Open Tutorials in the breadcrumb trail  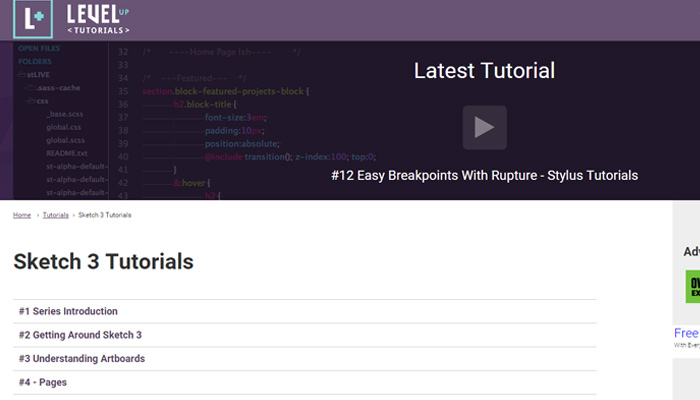(56, 215)
